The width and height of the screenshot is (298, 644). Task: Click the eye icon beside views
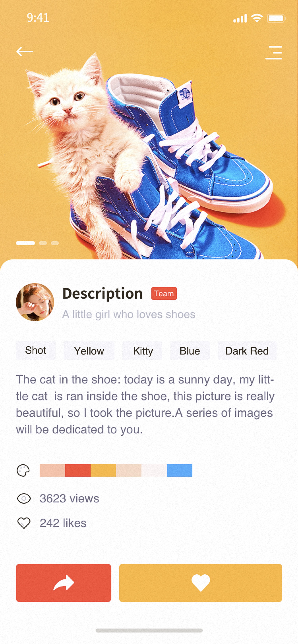[x=24, y=498]
